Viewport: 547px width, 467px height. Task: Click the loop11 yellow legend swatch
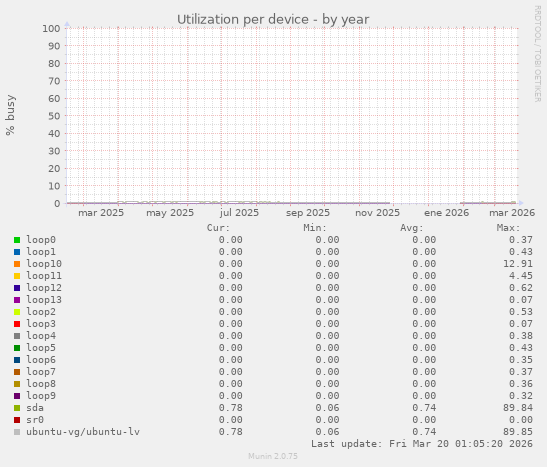pyautogui.click(x=17, y=276)
